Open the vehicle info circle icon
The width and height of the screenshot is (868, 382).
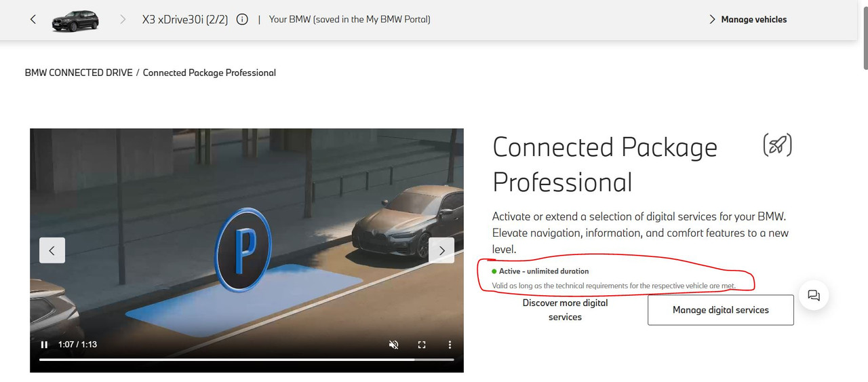(x=242, y=19)
